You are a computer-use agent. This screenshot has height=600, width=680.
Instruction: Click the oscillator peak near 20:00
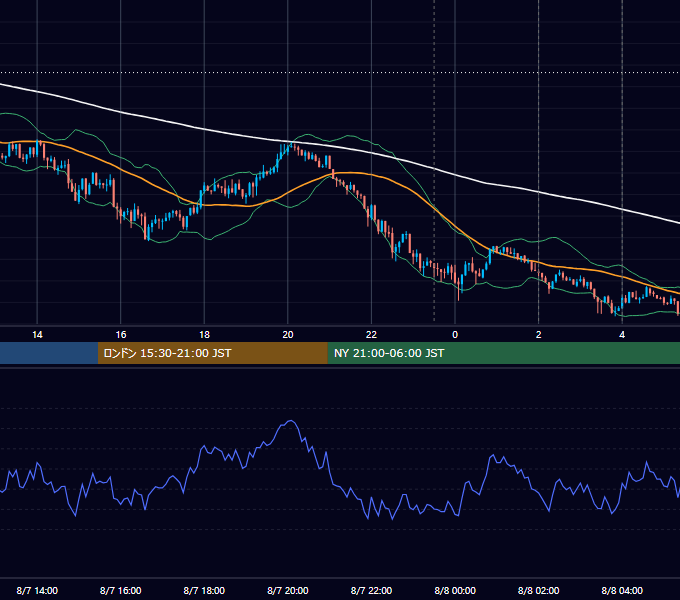[291, 421]
